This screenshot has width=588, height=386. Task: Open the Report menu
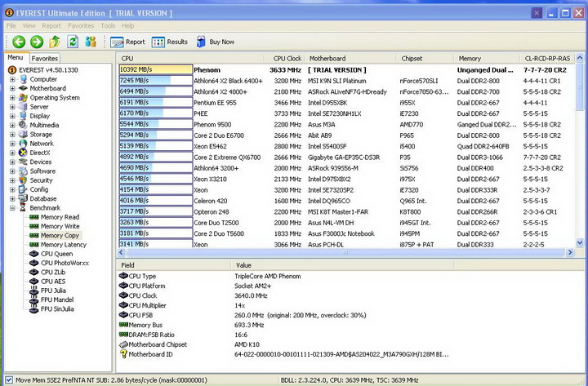[51, 26]
